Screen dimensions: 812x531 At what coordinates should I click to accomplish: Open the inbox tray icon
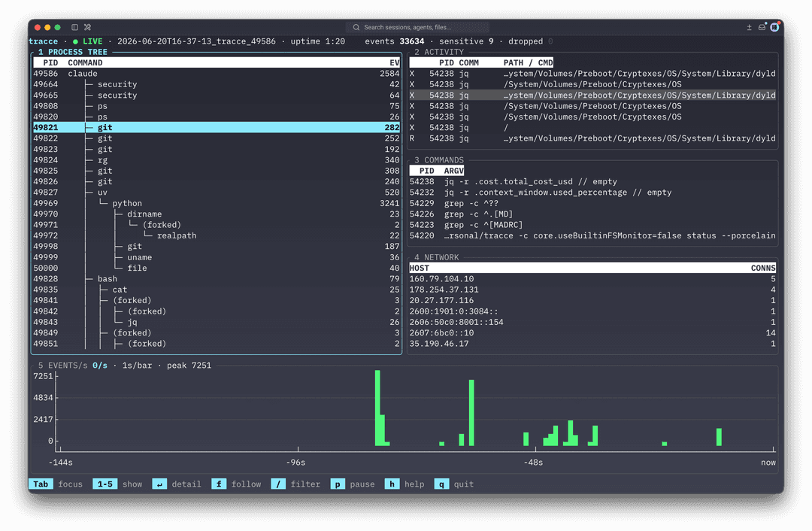click(x=762, y=27)
